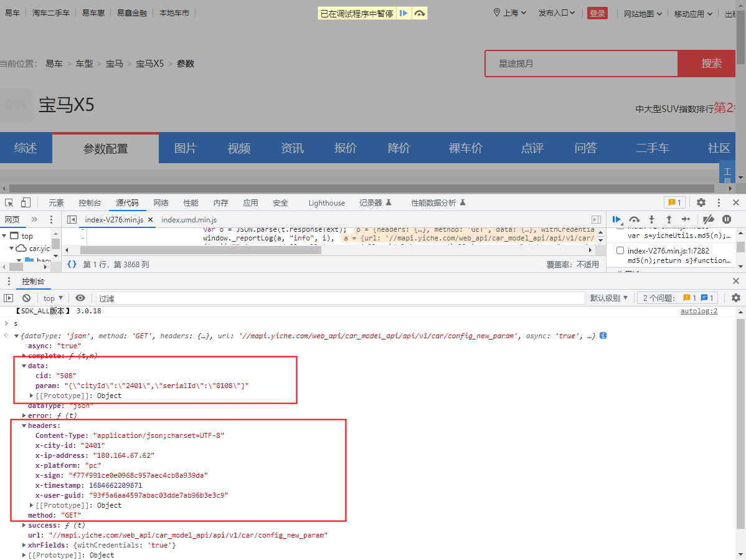Image resolution: width=746 pixels, height=560 pixels.
Task: Toggle breakpoint checkbox at index-V276.min.js:1:7282
Action: (620, 250)
